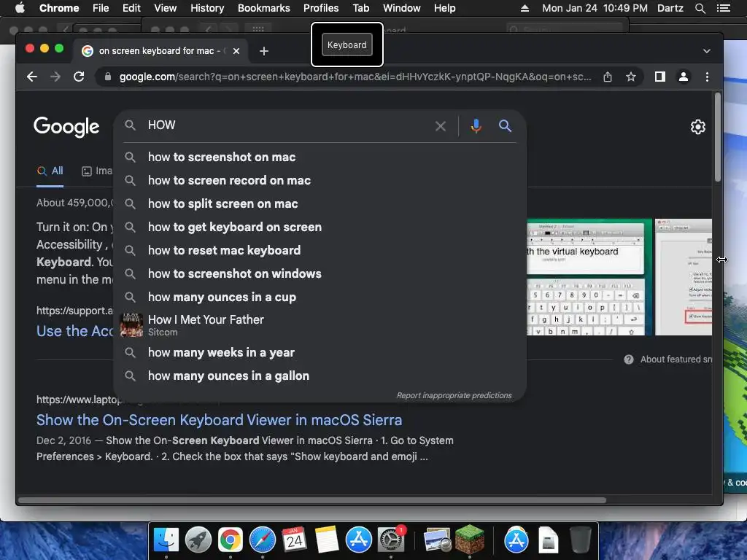Click the Chrome forward arrow
This screenshot has width=747, height=560.
(x=55, y=77)
